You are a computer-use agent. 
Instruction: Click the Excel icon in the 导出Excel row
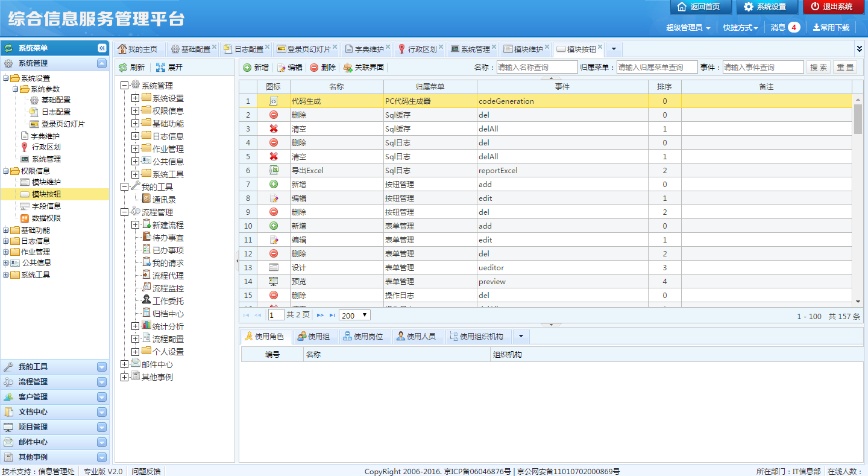coord(273,171)
